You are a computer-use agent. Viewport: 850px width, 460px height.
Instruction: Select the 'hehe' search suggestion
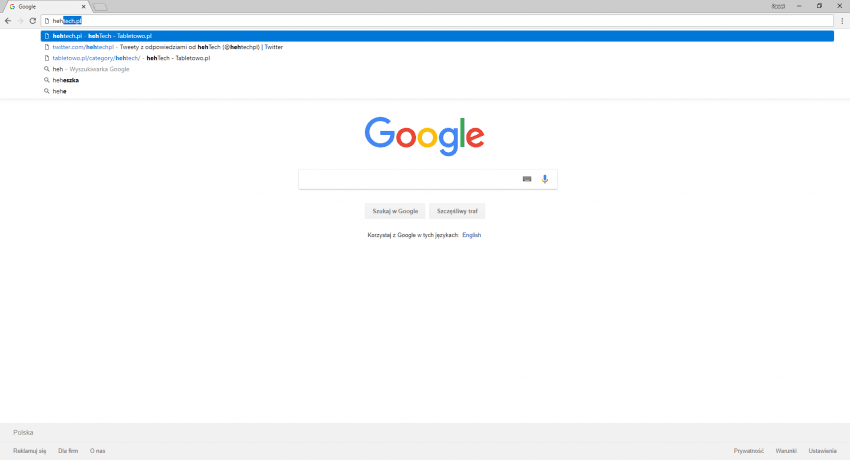pyautogui.click(x=437, y=92)
